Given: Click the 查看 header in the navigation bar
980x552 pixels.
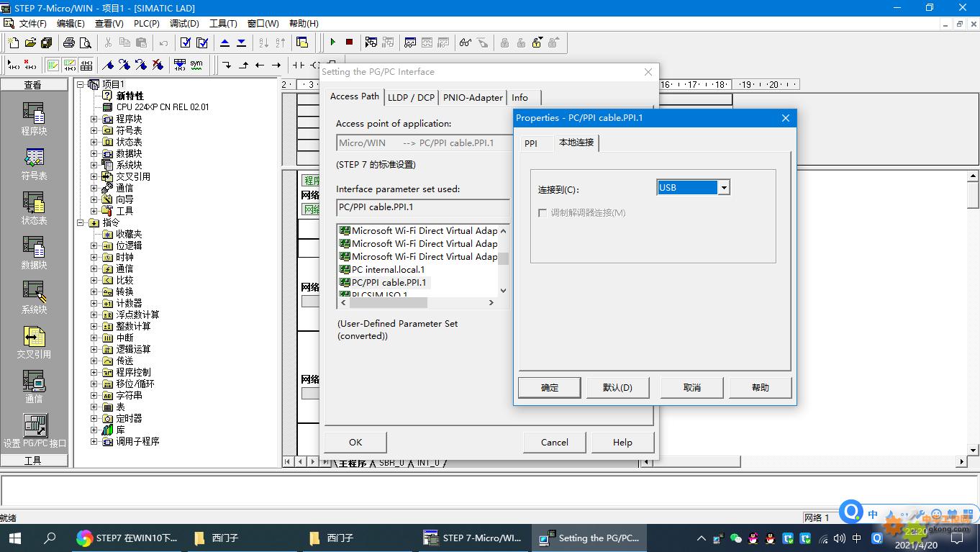Looking at the screenshot, I should (34, 85).
